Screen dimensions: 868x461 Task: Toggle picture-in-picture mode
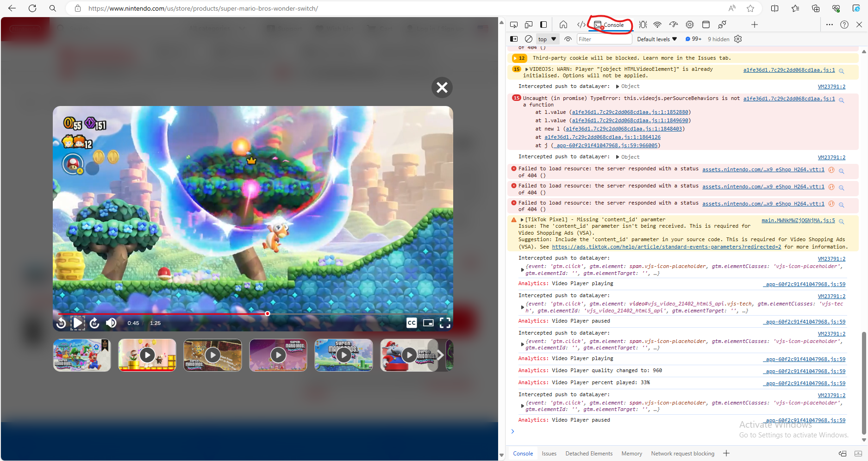[x=428, y=323]
